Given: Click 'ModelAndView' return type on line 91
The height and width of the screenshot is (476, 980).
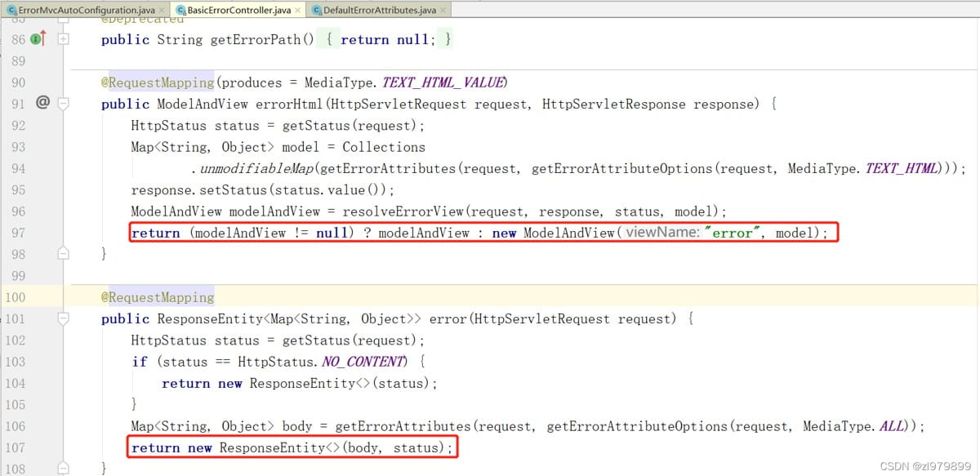Looking at the screenshot, I should (x=203, y=104).
